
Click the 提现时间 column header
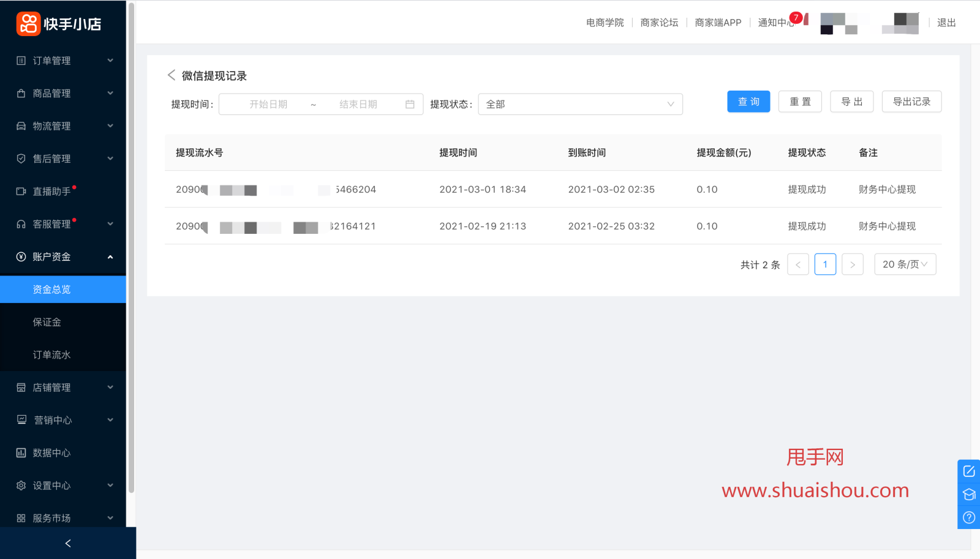[458, 152]
